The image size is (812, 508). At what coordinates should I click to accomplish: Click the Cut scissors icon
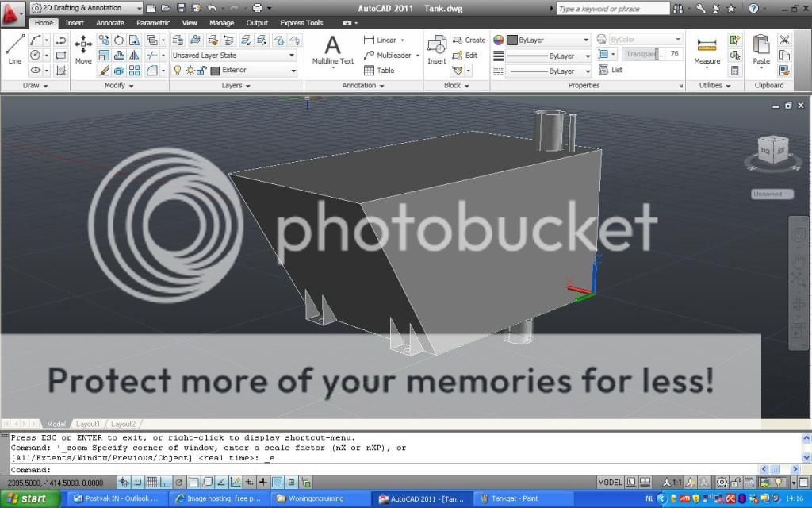784,40
